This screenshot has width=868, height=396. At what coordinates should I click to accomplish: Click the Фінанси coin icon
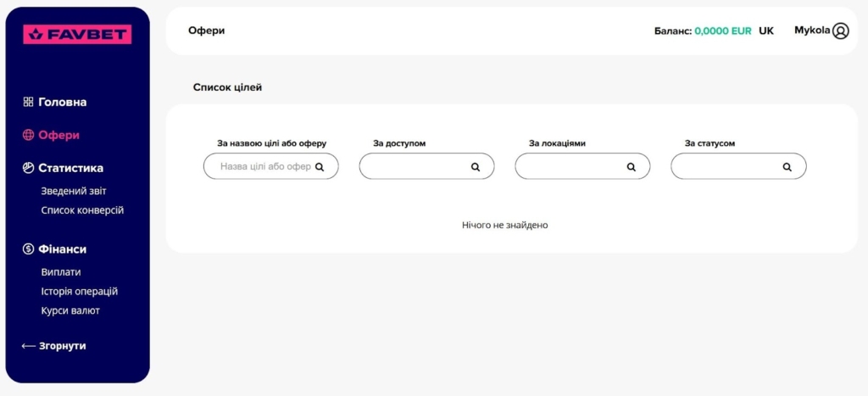pos(28,249)
